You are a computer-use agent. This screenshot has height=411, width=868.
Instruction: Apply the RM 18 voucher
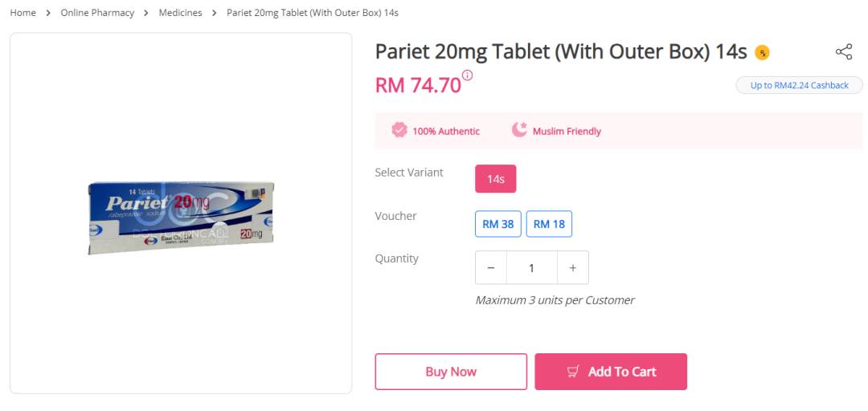click(x=549, y=224)
